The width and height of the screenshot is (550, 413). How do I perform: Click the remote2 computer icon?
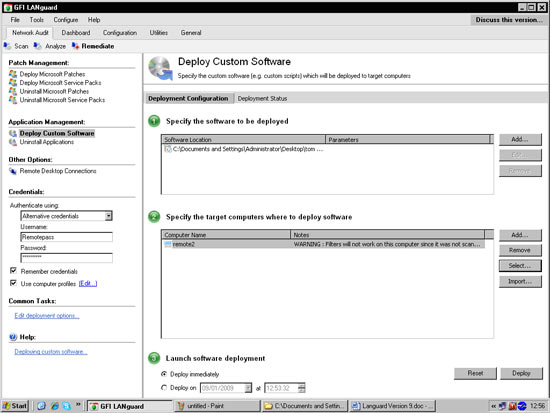pyautogui.click(x=168, y=244)
